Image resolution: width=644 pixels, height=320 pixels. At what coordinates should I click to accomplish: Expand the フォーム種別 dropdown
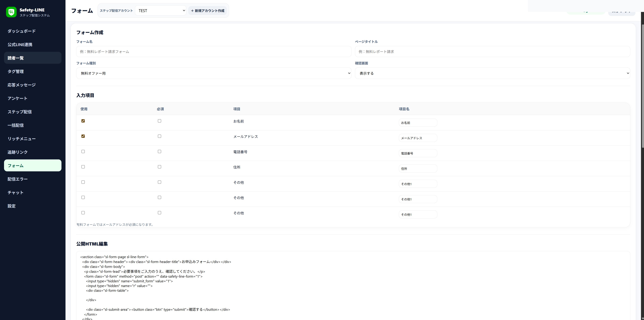214,73
